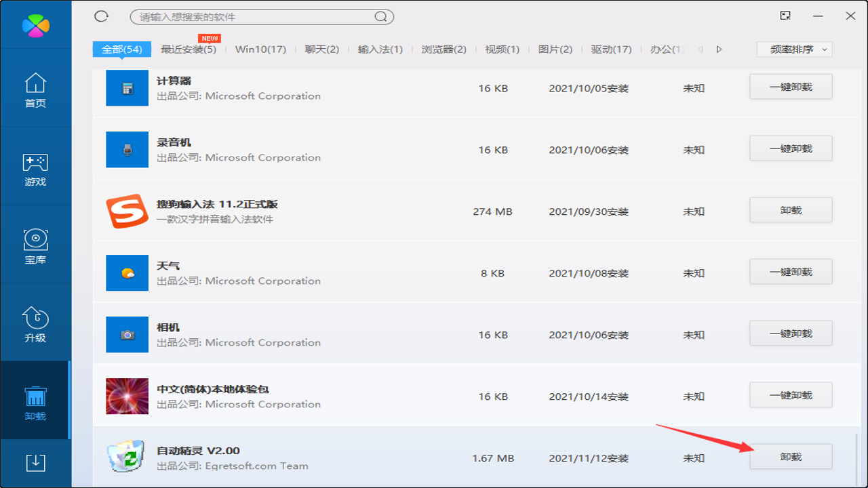Switch to the Win10(17) tab
The width and height of the screenshot is (868, 488).
click(260, 49)
